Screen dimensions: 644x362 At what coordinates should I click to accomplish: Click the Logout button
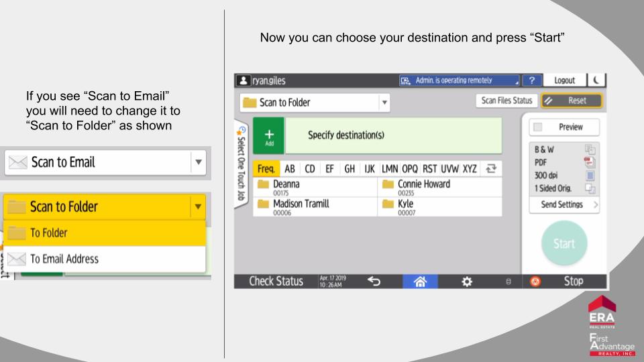click(x=564, y=80)
